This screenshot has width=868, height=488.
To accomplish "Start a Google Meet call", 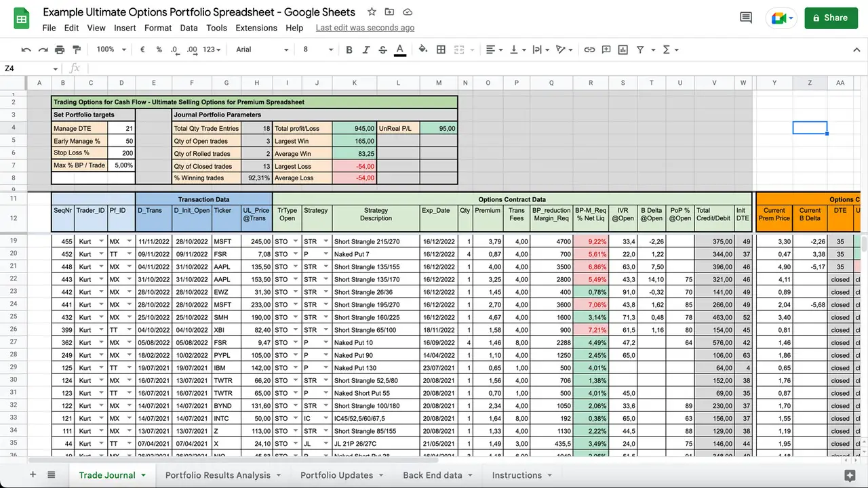I will point(781,18).
